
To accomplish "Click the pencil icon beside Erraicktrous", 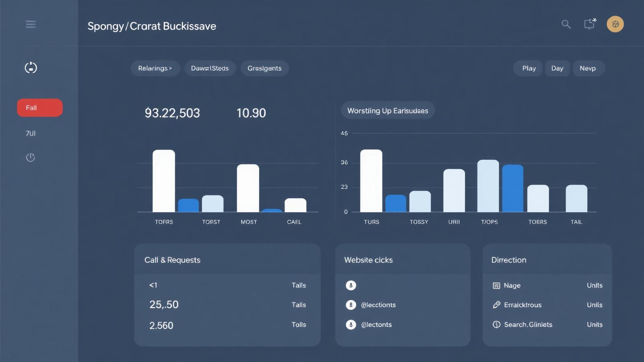I will click(x=496, y=305).
